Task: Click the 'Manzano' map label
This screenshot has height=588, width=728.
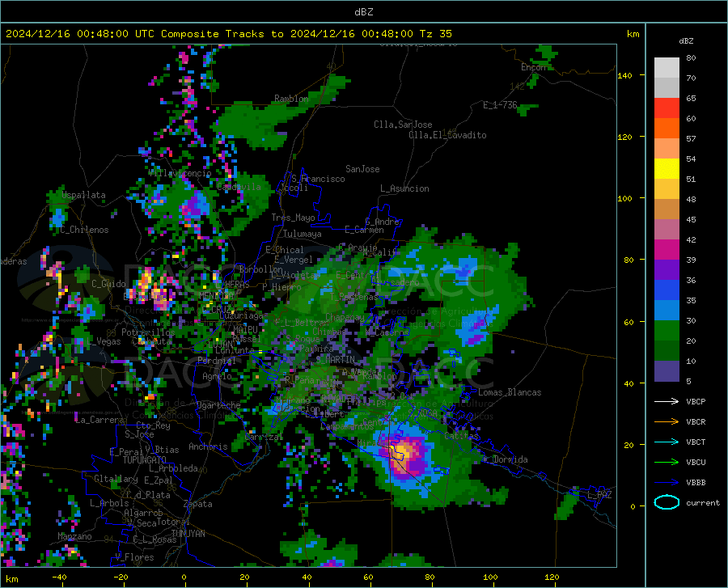Action: pyautogui.click(x=74, y=536)
